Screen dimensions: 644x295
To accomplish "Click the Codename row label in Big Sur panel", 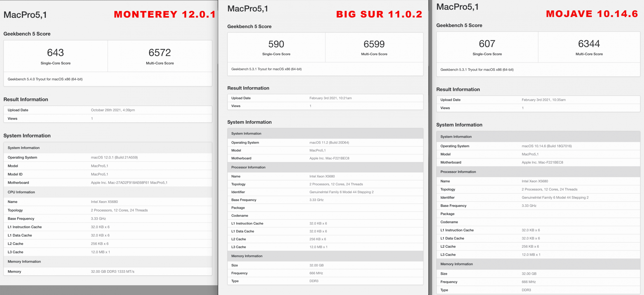I will [240, 216].
